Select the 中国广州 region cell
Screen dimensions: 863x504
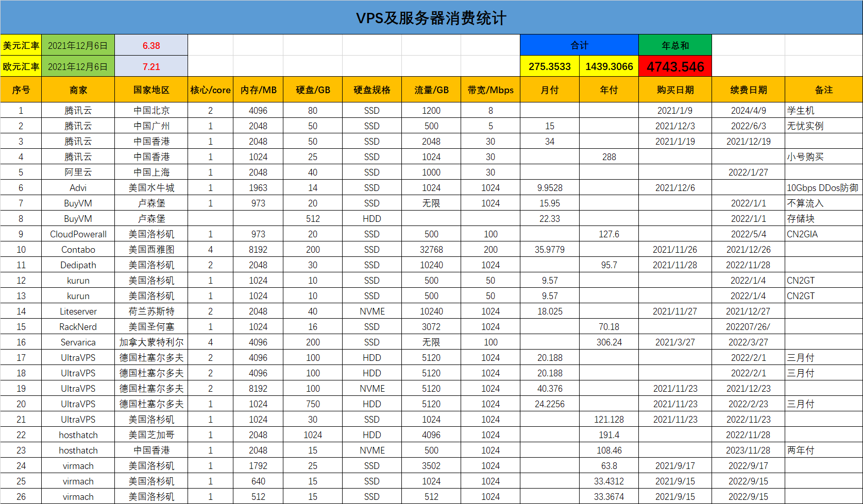coord(151,126)
